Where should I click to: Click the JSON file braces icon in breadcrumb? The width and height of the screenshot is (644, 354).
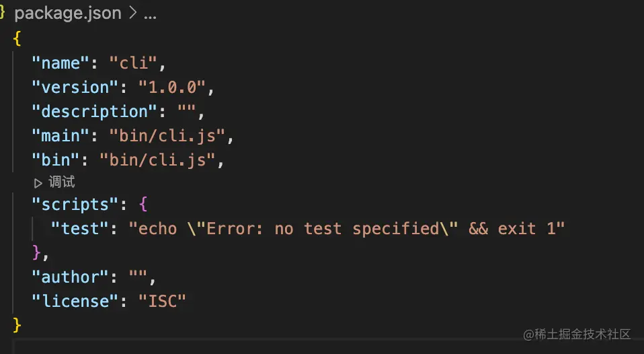[x=2, y=13]
